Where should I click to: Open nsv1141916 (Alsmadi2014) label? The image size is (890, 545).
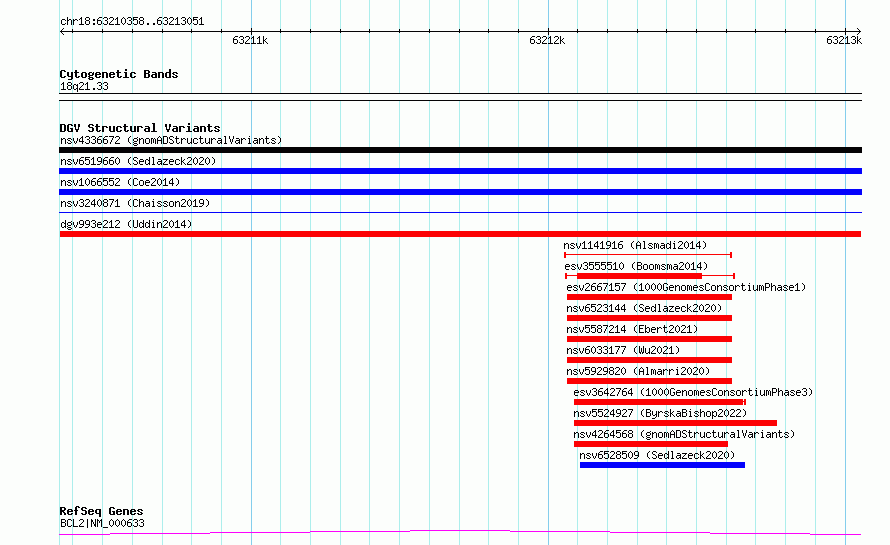coord(635,245)
